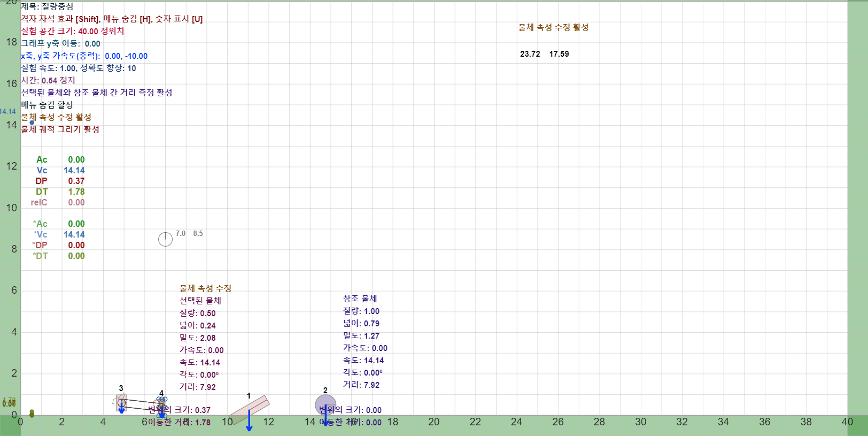Click "질량: 1.00" of reference object
Viewport: 868px width, 436px height.
(361, 311)
